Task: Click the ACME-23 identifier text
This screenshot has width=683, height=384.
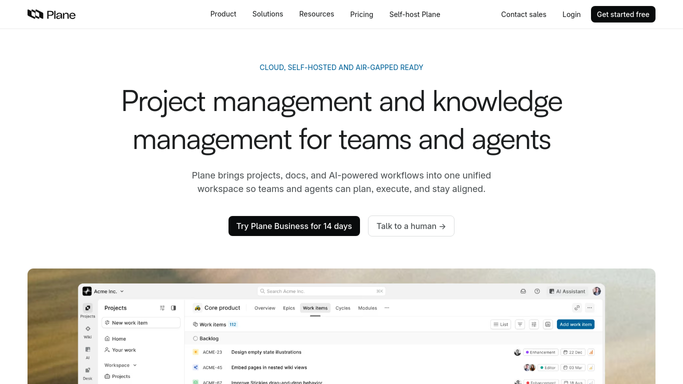Action: pyautogui.click(x=212, y=352)
